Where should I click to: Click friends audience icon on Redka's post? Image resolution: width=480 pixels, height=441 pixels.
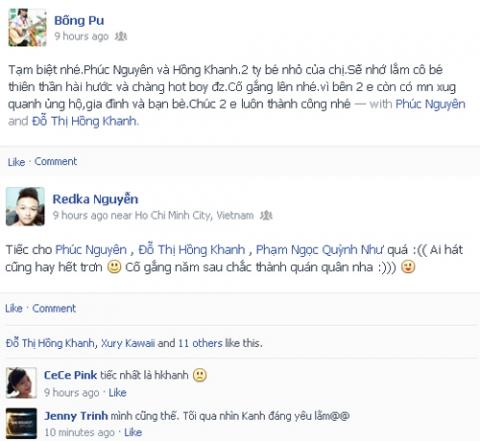pos(266,215)
